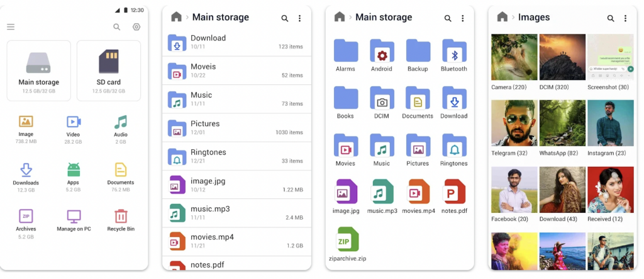Viewport: 644px width, 279px height.
Task: Open three-dot menu in Images screen
Action: (x=626, y=18)
